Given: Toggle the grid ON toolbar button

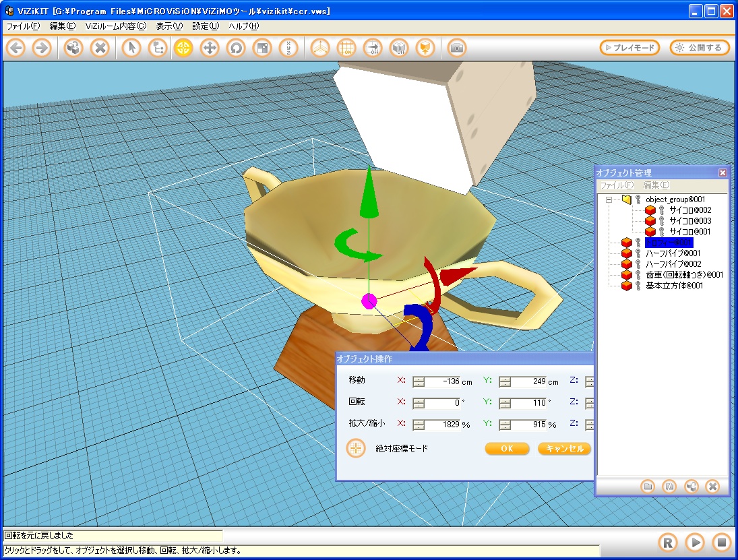Looking at the screenshot, I should coord(346,48).
